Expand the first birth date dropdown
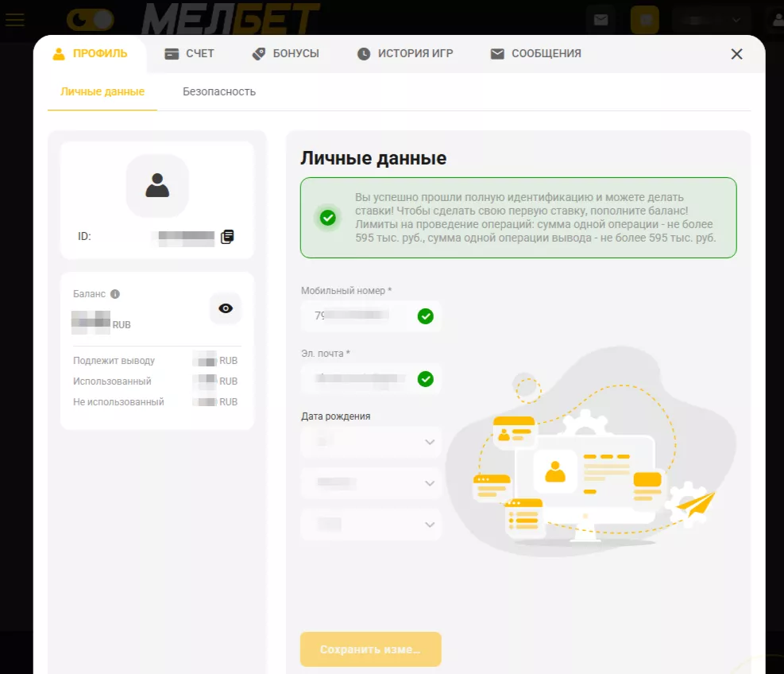 (371, 442)
